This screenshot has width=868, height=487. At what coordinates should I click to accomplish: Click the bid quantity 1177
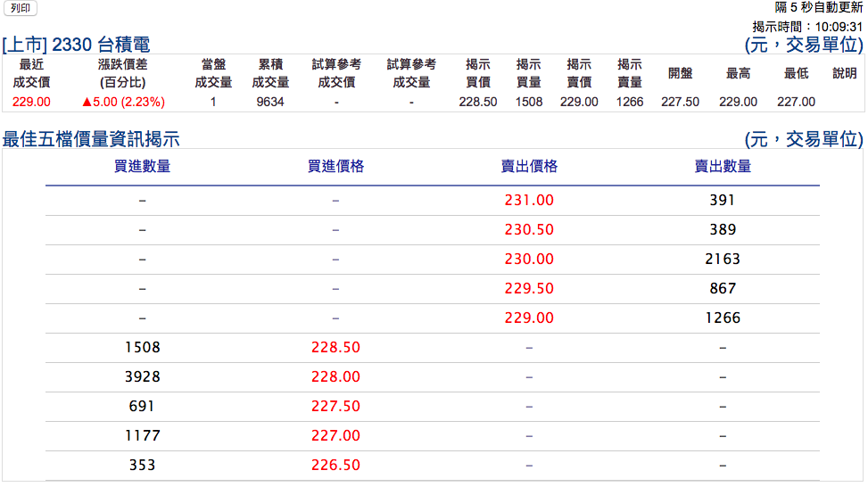click(x=142, y=436)
